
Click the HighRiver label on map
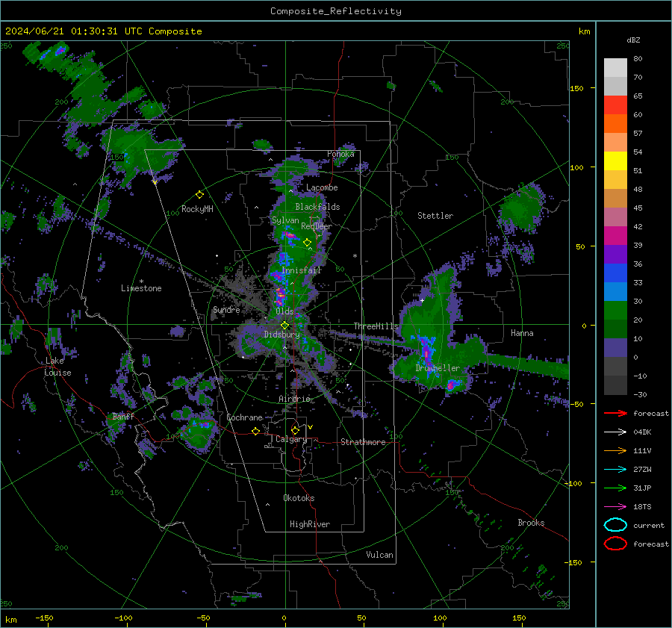pos(310,524)
